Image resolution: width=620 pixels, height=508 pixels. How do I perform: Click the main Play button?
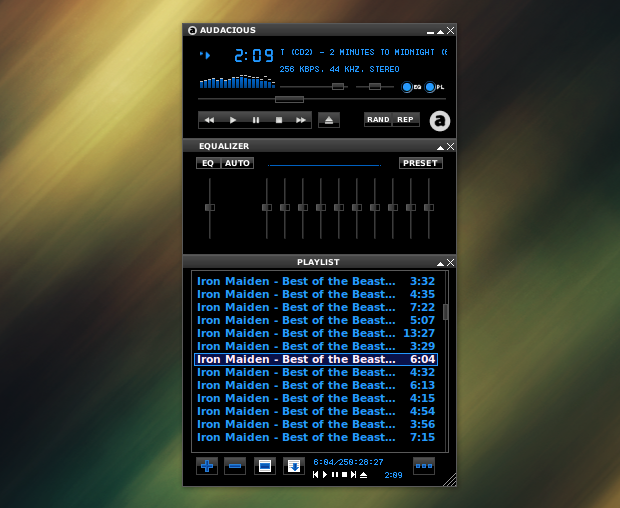(232, 120)
